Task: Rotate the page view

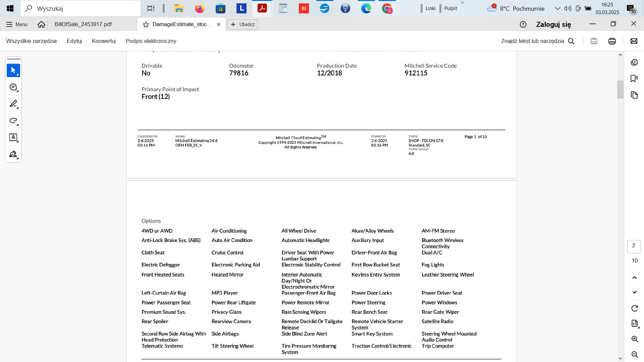Action: pos(634,308)
